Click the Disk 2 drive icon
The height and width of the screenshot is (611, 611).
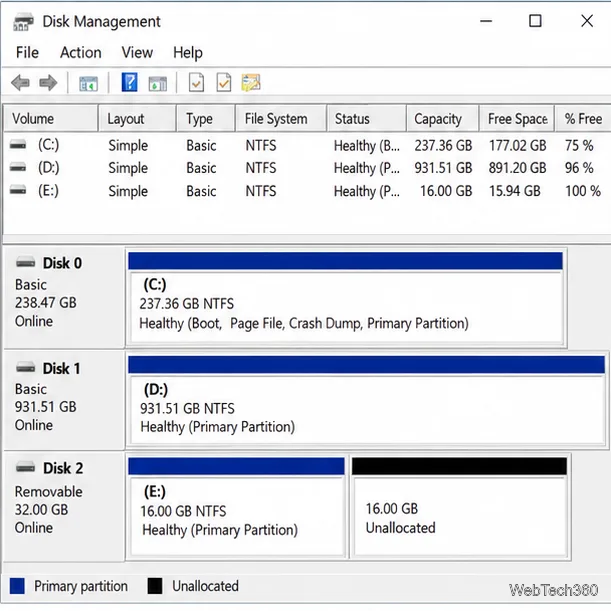point(25,467)
